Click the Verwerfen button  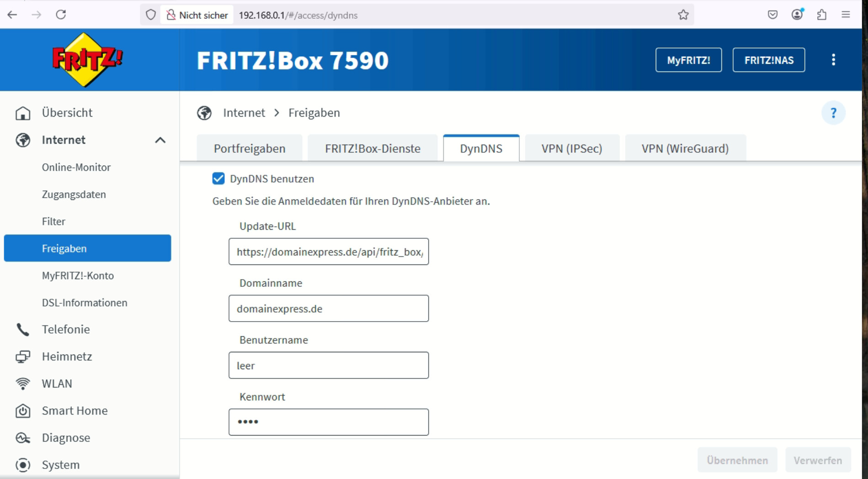click(x=818, y=460)
